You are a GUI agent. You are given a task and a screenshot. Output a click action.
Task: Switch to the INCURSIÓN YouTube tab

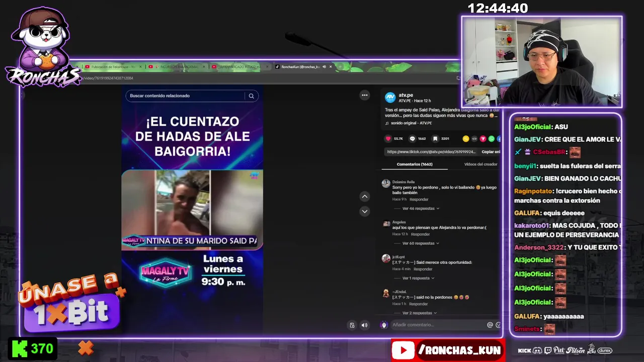[176, 67]
